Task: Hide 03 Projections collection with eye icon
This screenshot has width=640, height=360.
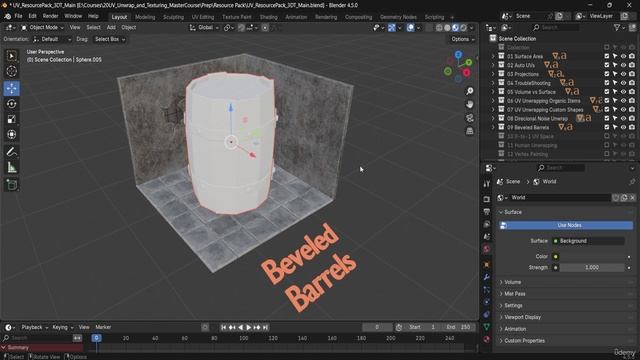Action: click(x=623, y=74)
